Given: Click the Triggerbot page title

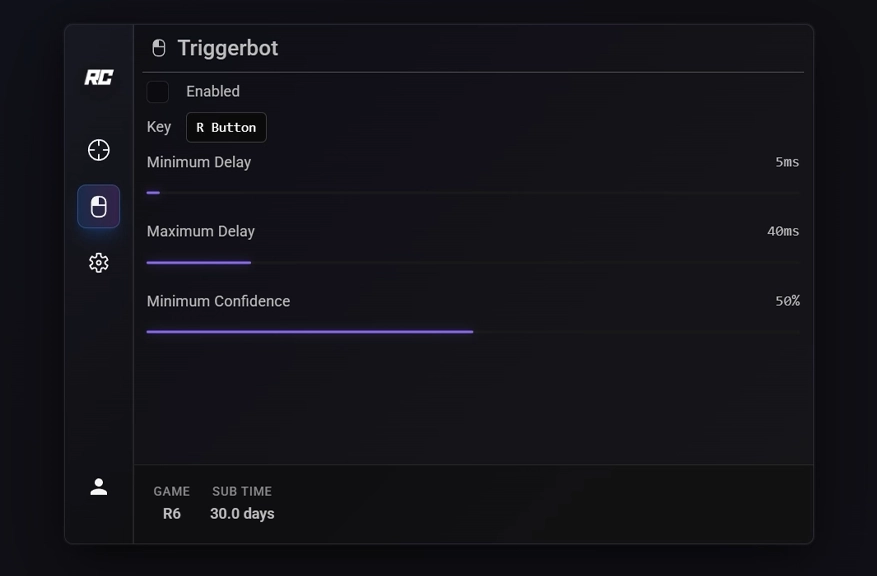Looking at the screenshot, I should click(228, 48).
